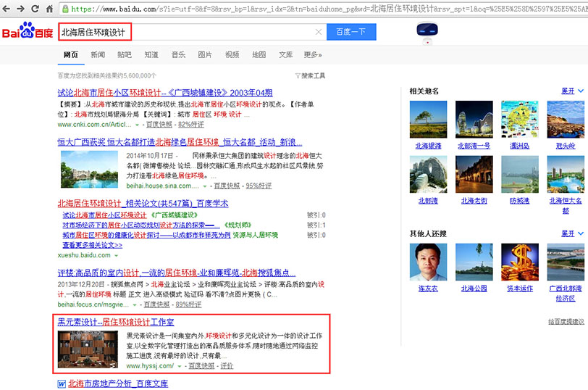The image size is (588, 390).
Task: Click the Baidu logo
Action: pyautogui.click(x=28, y=31)
